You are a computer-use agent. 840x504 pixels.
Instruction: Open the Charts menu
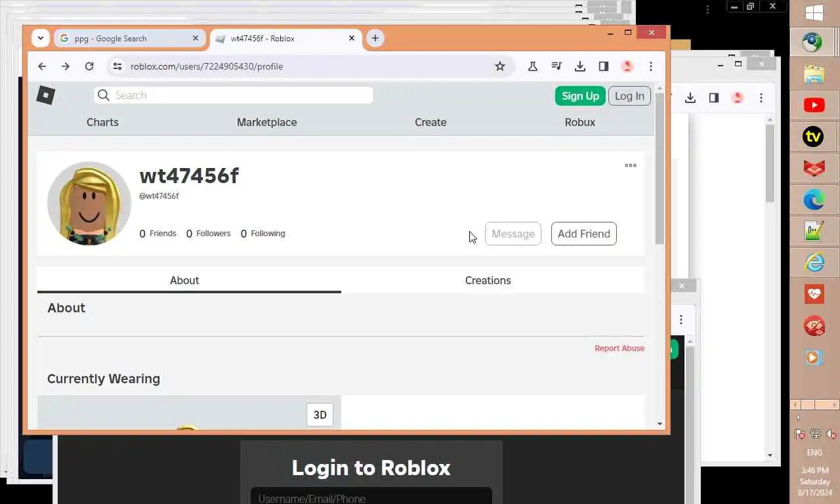point(102,122)
